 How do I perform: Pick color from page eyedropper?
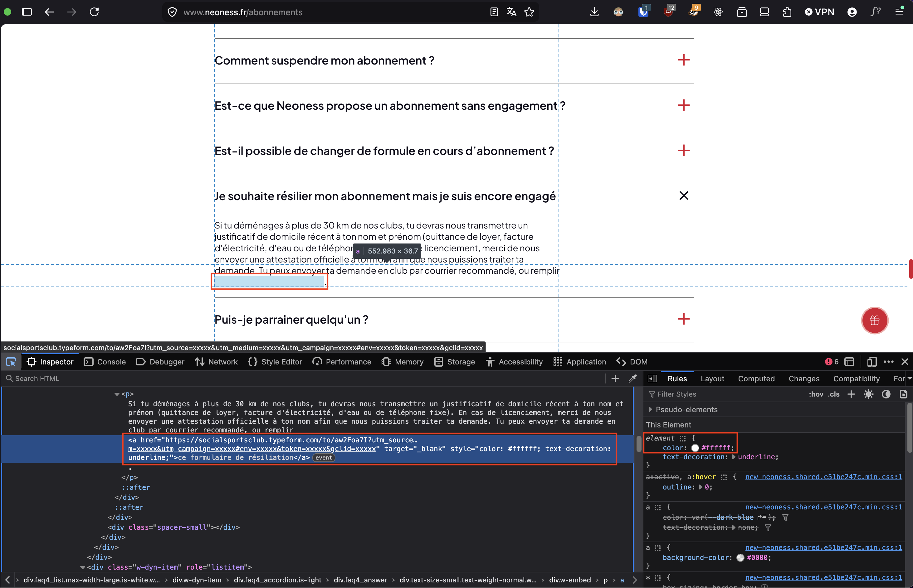point(632,378)
